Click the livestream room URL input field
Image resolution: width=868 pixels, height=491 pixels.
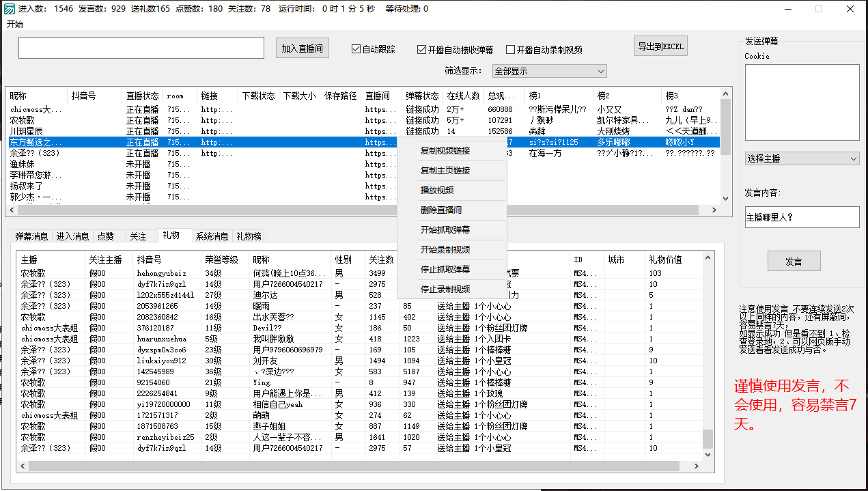141,48
